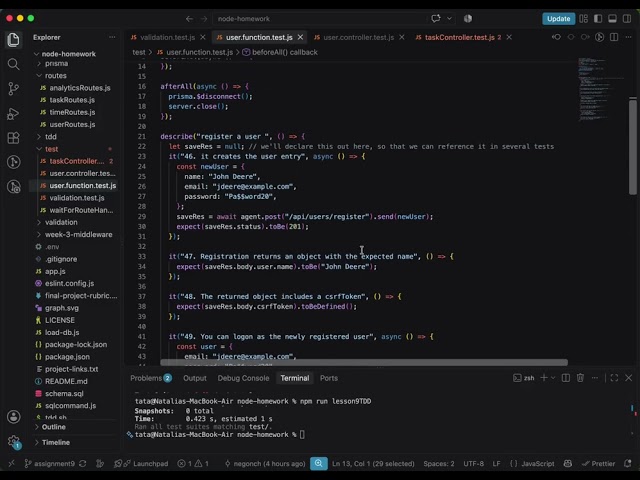Open Explorer views and more actions ellipsis
This screenshot has width=640, height=480.
pyautogui.click(x=112, y=37)
